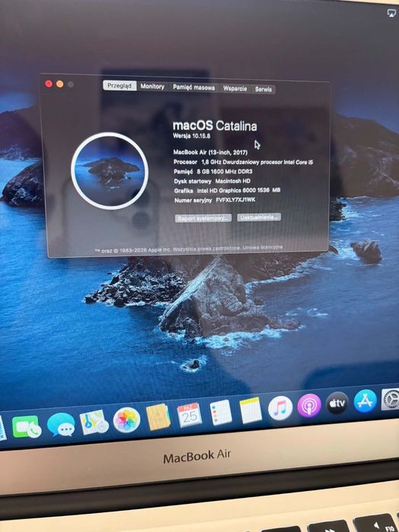Click the 1,8 GHz processor description text
The height and width of the screenshot is (532, 399).
pyautogui.click(x=257, y=162)
